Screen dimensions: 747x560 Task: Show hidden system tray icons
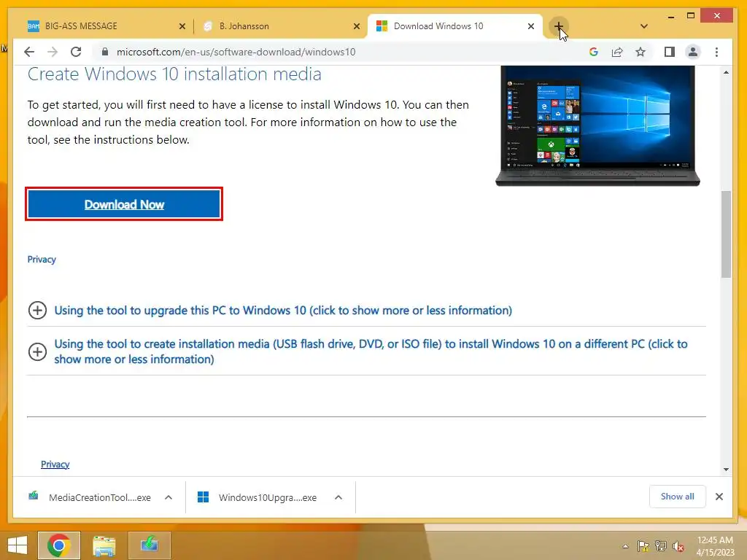pyautogui.click(x=625, y=546)
